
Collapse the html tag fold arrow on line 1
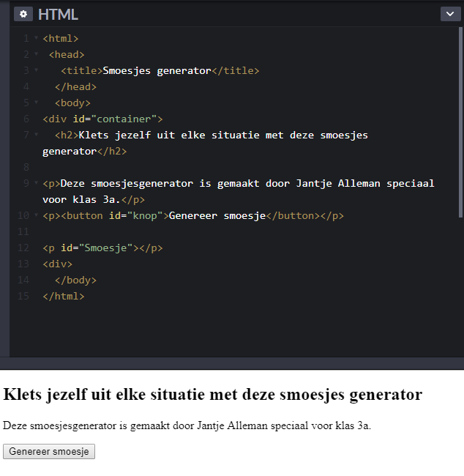tap(36, 38)
